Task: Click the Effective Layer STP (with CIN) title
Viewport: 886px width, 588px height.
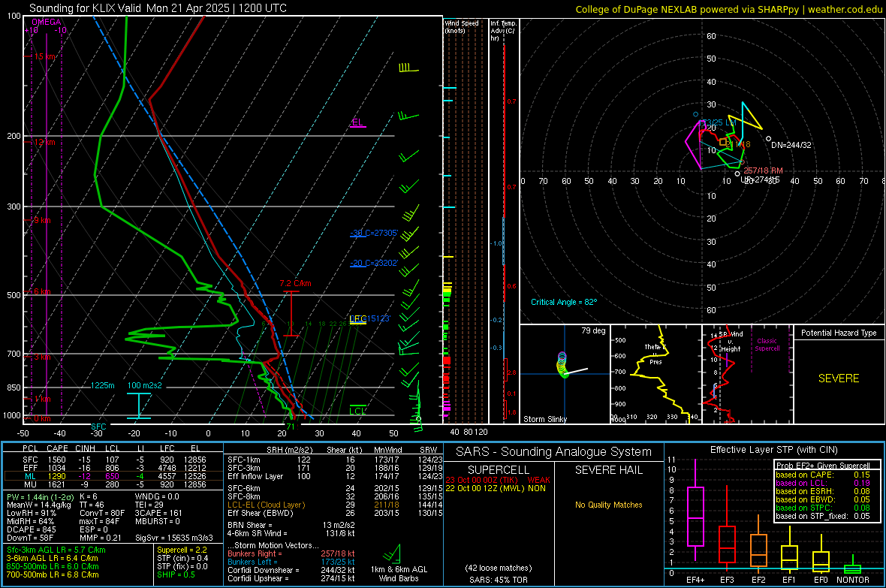Action: [x=774, y=450]
